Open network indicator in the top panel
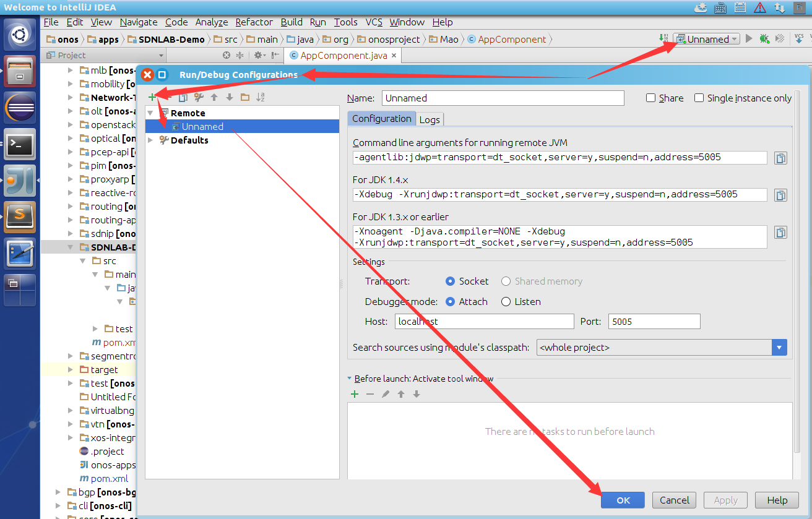 click(x=781, y=7)
